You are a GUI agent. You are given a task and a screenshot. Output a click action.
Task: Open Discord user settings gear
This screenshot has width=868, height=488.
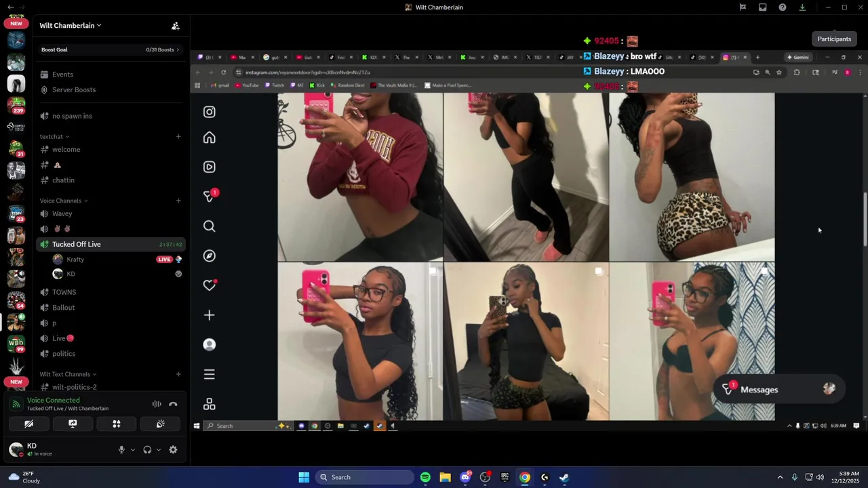click(173, 449)
